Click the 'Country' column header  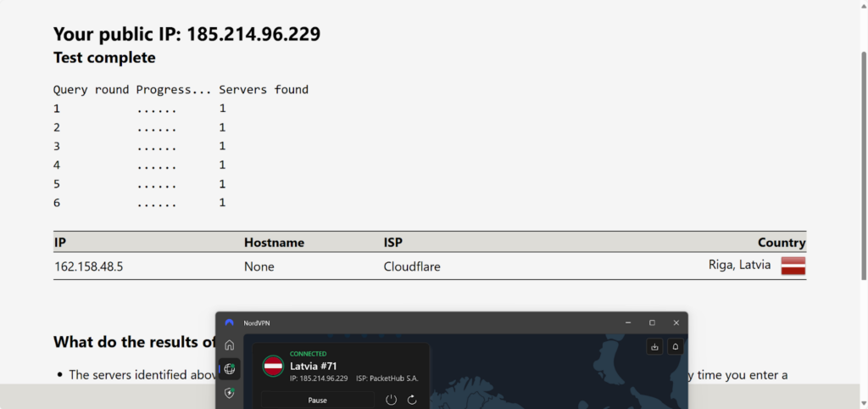(x=782, y=242)
